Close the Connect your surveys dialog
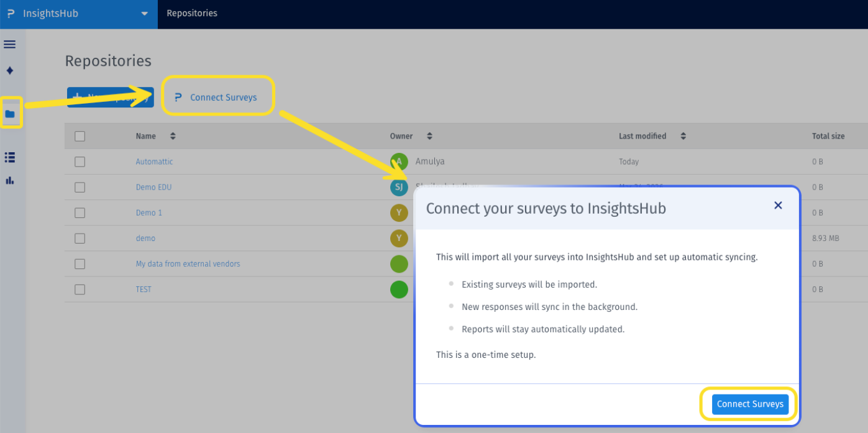868x433 pixels. click(x=778, y=206)
